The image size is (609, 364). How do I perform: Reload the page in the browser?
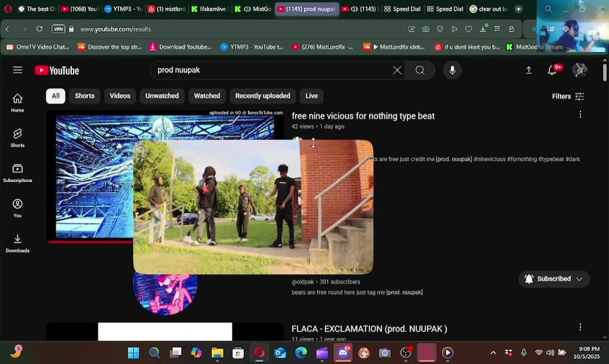click(39, 29)
